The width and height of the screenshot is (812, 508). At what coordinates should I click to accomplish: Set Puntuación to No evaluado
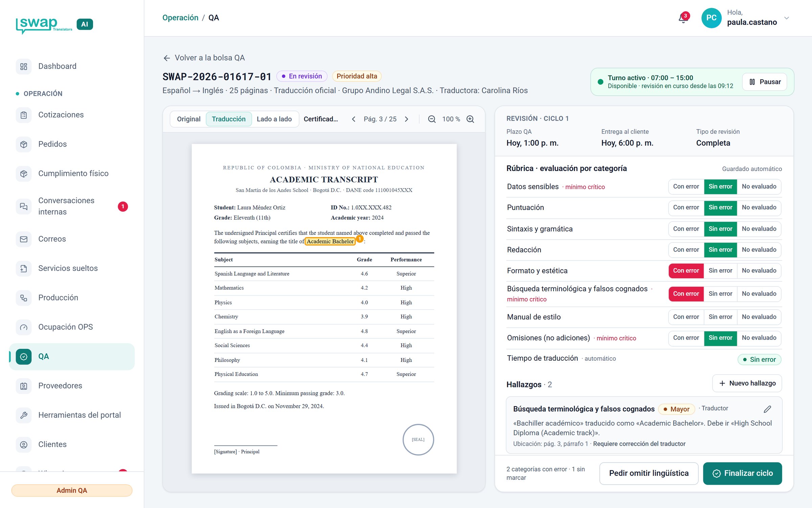(x=759, y=208)
